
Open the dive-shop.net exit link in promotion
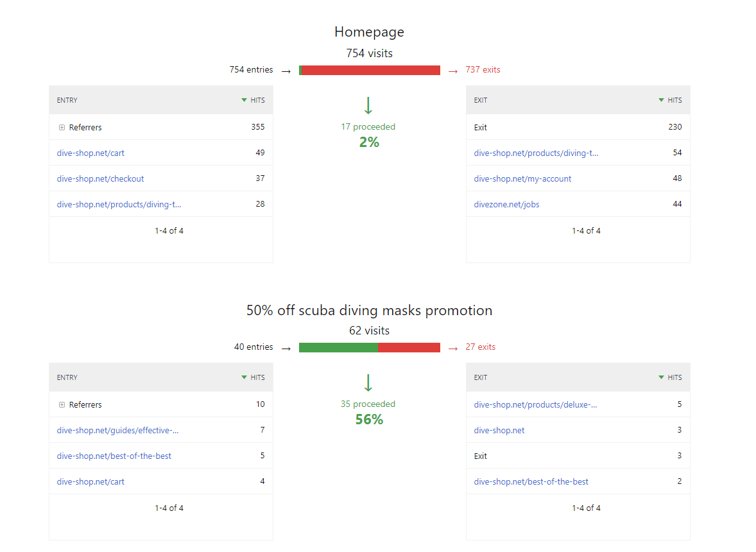tap(499, 430)
